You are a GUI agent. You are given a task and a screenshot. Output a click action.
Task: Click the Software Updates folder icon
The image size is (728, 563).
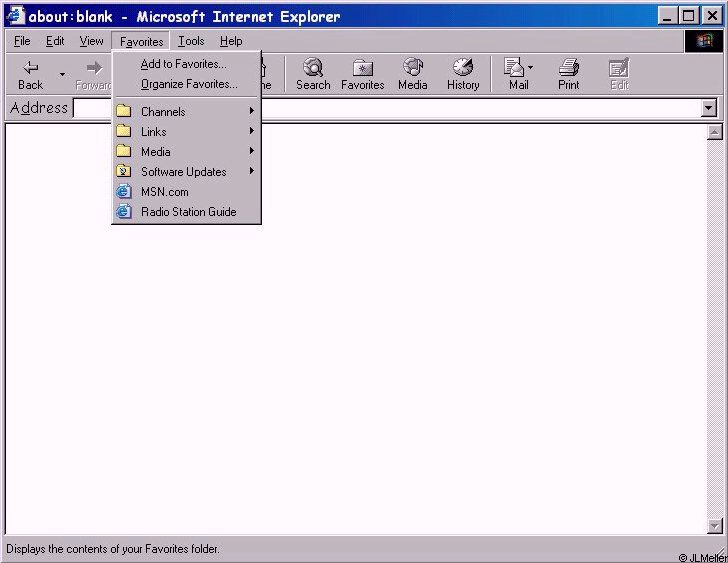tap(124, 171)
